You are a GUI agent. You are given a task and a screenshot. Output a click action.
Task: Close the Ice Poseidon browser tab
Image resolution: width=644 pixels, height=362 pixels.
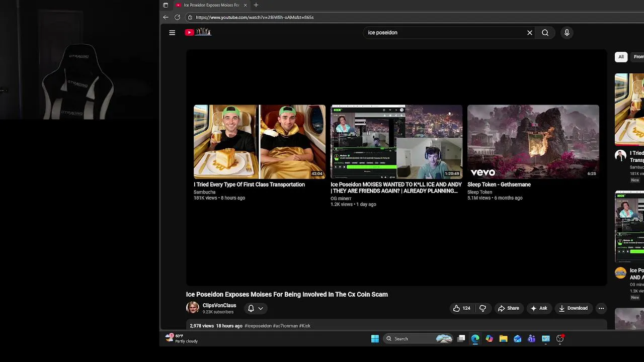[245, 5]
